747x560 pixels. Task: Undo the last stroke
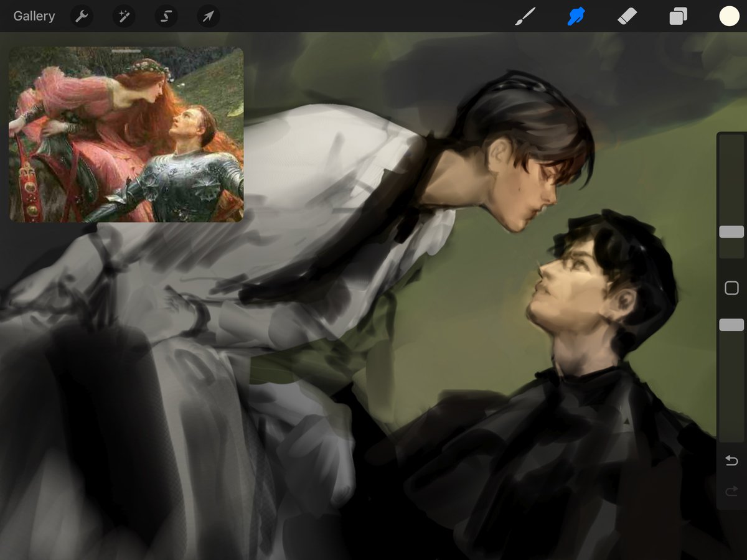[731, 461]
